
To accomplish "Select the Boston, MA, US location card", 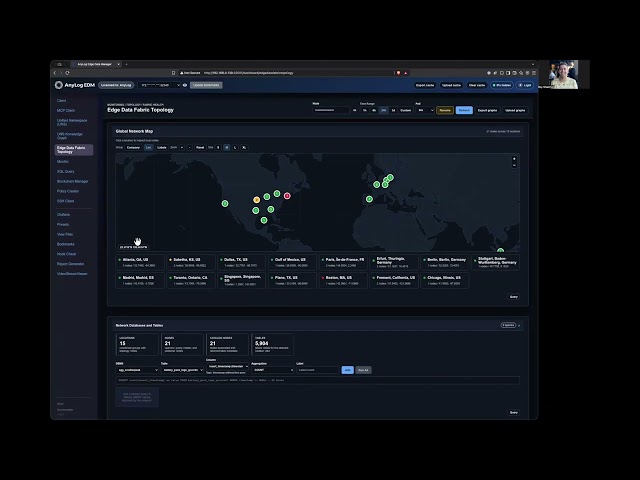I will 343,280.
